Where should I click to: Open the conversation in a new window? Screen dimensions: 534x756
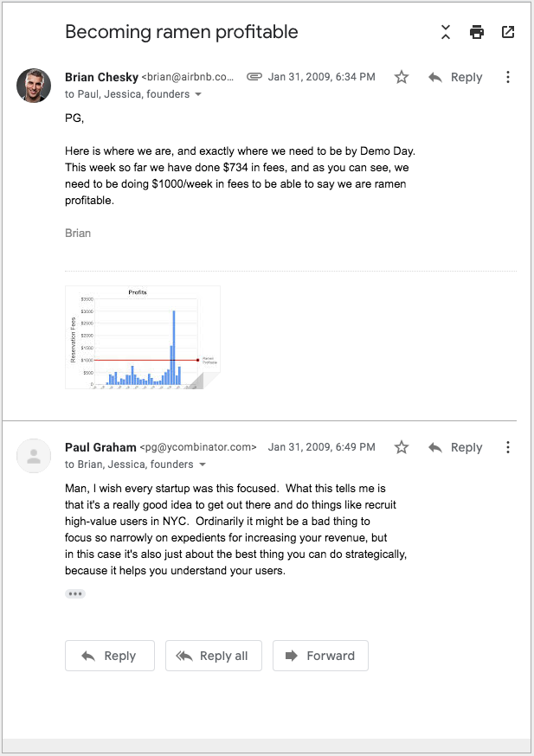[x=508, y=33]
